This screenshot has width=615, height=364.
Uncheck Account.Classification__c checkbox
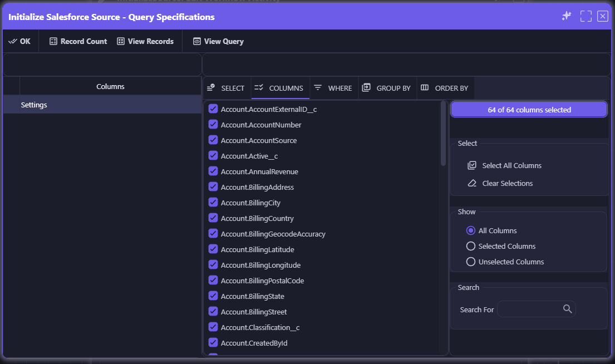(213, 327)
